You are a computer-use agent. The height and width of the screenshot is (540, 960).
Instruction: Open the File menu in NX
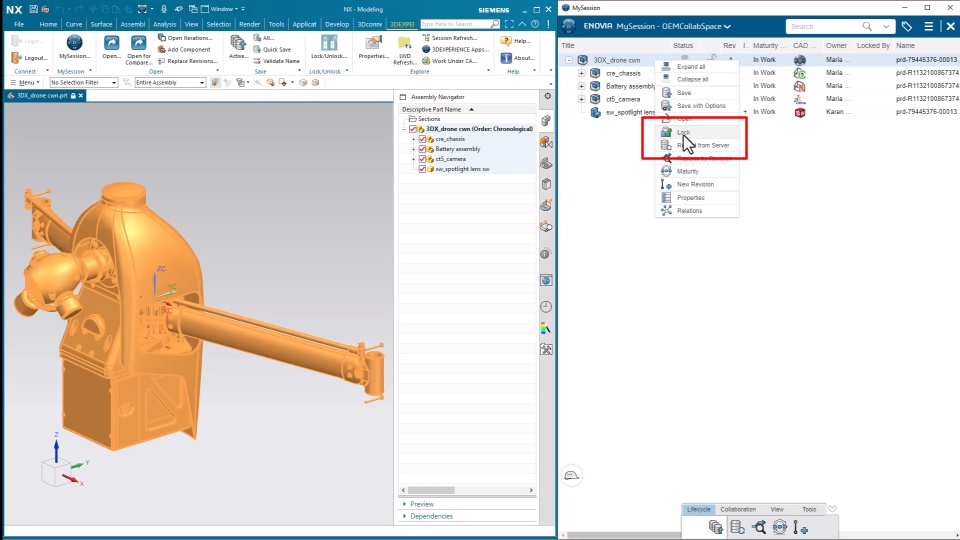(x=19, y=24)
